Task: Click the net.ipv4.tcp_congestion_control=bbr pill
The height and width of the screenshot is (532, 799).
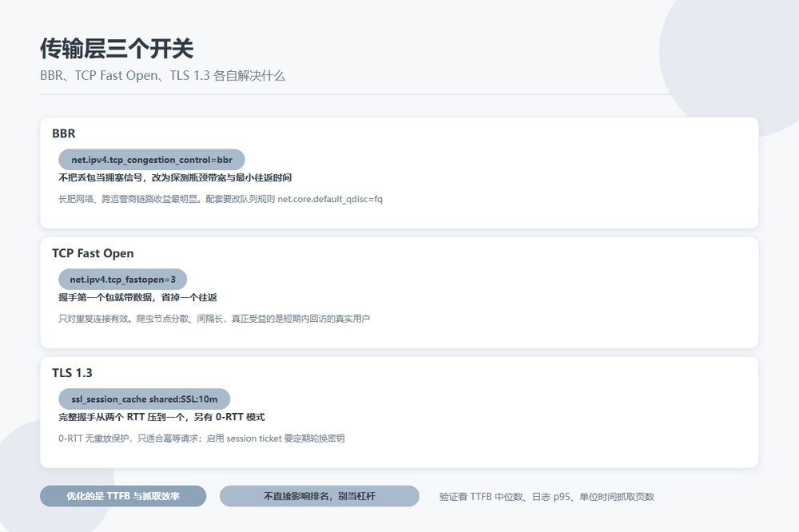Action: (152, 160)
